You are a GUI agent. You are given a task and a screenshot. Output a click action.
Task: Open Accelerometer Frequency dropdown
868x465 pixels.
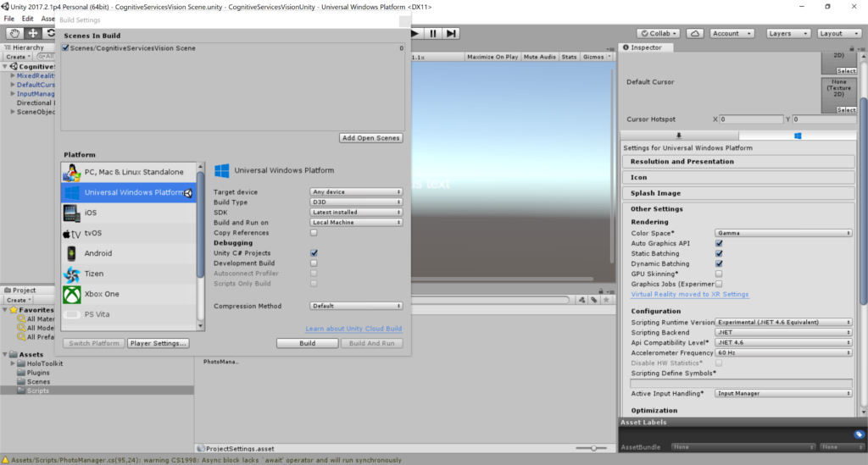pyautogui.click(x=783, y=352)
